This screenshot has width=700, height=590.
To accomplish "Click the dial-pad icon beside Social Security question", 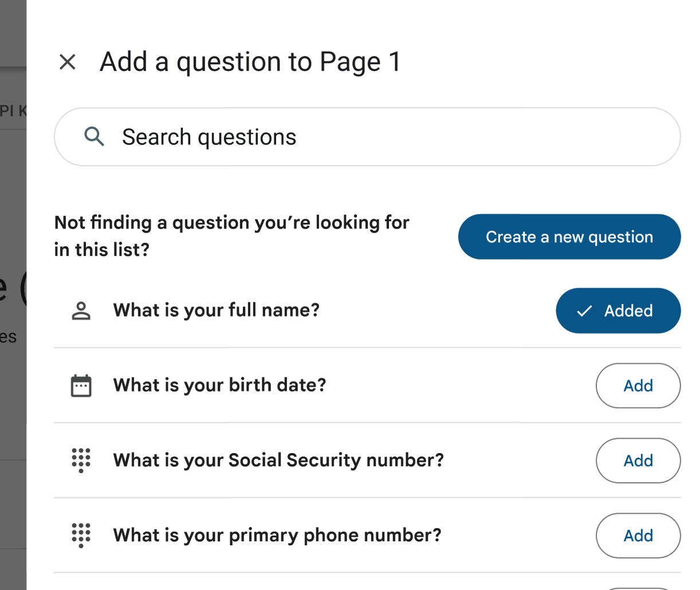I will coord(81,460).
